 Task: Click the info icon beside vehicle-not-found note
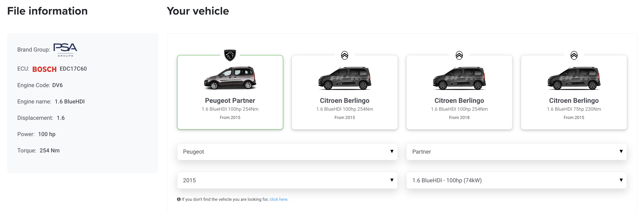[179, 199]
